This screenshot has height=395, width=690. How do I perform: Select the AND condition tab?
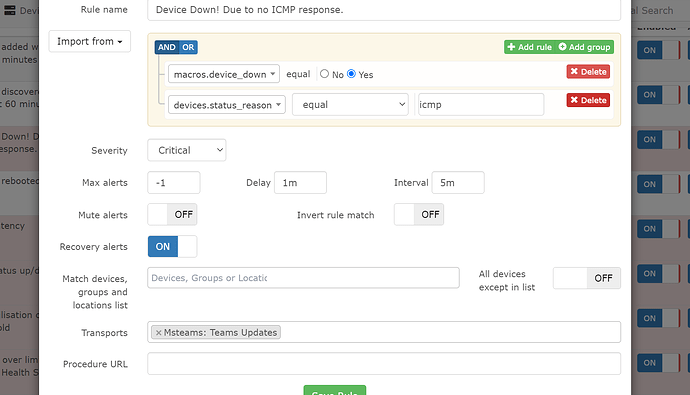pyautogui.click(x=167, y=47)
